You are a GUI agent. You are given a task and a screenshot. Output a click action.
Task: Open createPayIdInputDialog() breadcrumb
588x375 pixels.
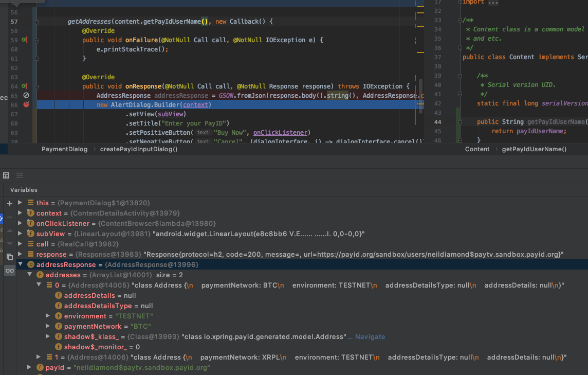tap(139, 149)
